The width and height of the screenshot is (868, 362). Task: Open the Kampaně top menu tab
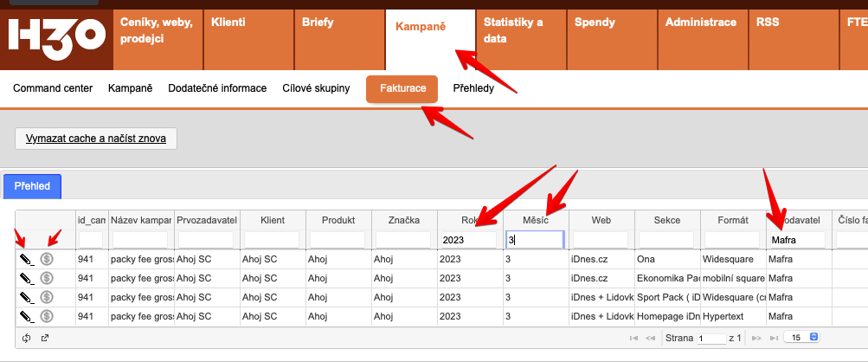click(421, 28)
